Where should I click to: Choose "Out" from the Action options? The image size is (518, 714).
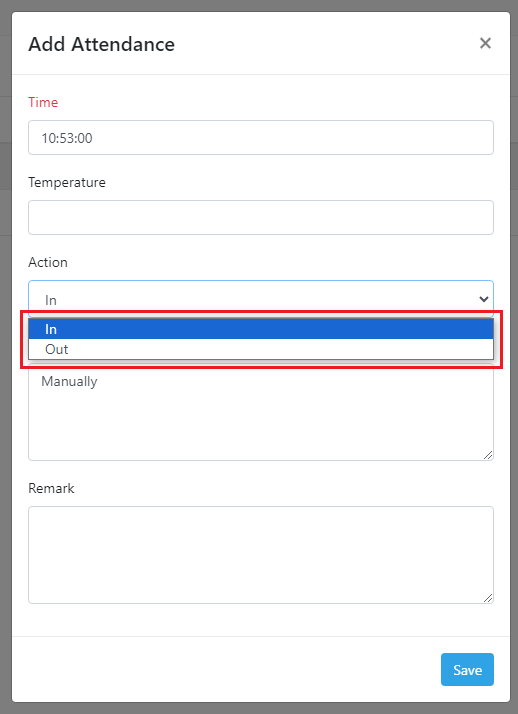coord(261,349)
